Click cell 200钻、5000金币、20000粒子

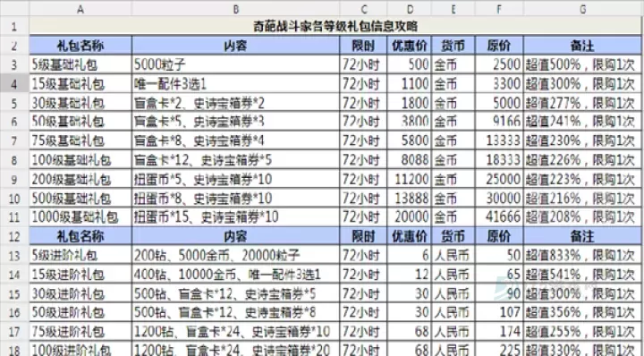236,256
